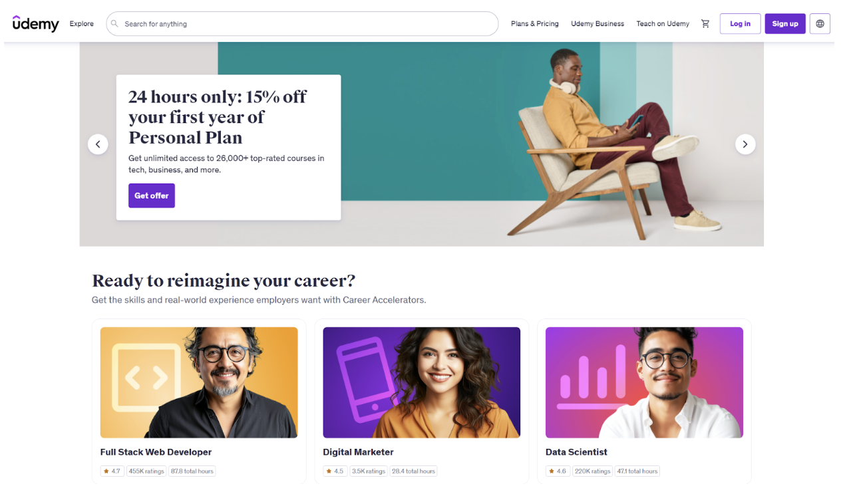
Task: Open the Digital Marketer course image
Action: coord(422,382)
